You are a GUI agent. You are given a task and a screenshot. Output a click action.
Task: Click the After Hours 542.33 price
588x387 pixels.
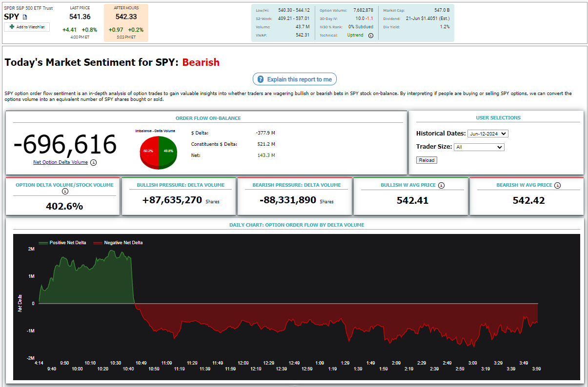[126, 17]
